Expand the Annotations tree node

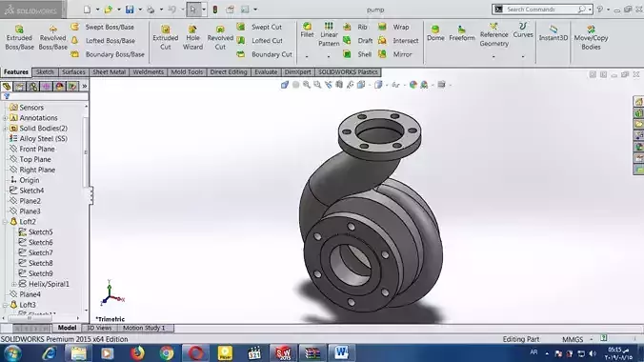pos(6,118)
